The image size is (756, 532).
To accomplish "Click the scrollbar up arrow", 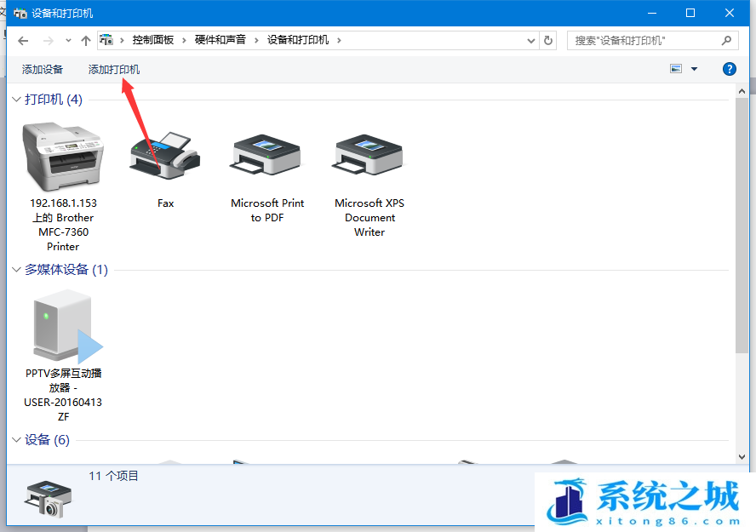I will click(x=742, y=91).
